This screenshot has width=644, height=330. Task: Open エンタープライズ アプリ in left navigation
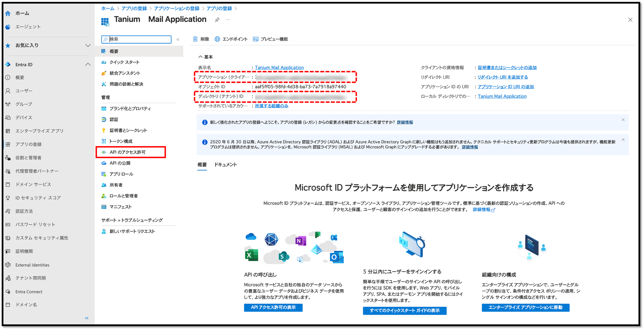point(39,131)
